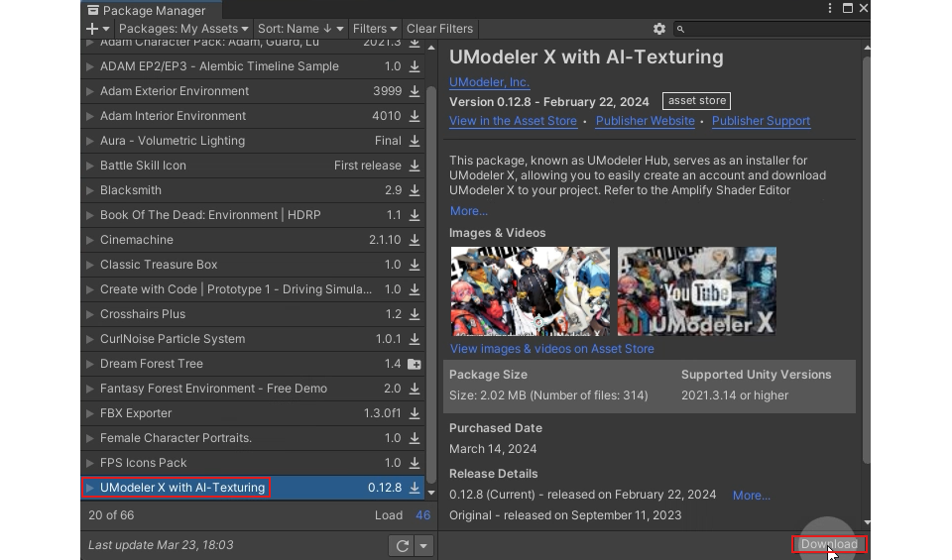Click download icon for UModeler X row
952x560 pixels.
(x=415, y=488)
